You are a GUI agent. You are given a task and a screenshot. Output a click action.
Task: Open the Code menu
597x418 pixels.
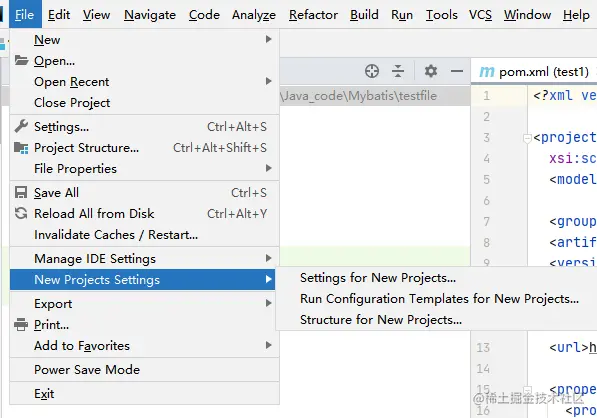coord(204,14)
